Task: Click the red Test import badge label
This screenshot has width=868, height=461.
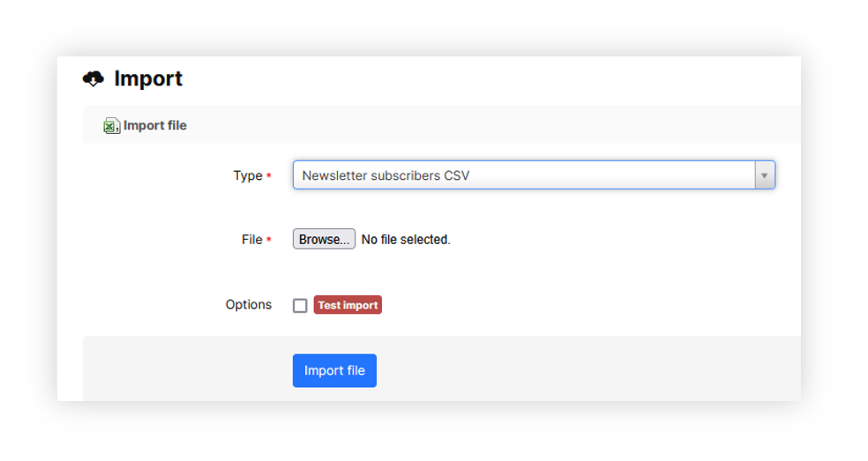Action: click(x=348, y=305)
